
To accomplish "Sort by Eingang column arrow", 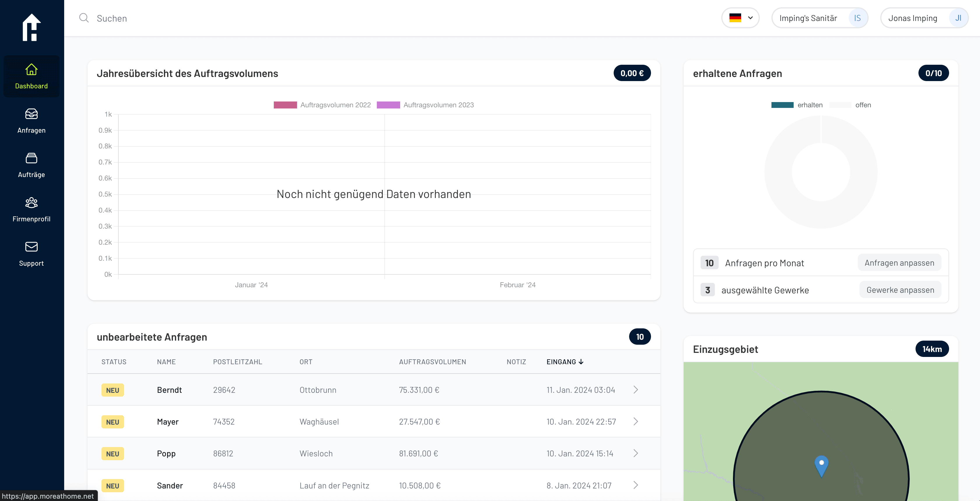I will tap(581, 362).
